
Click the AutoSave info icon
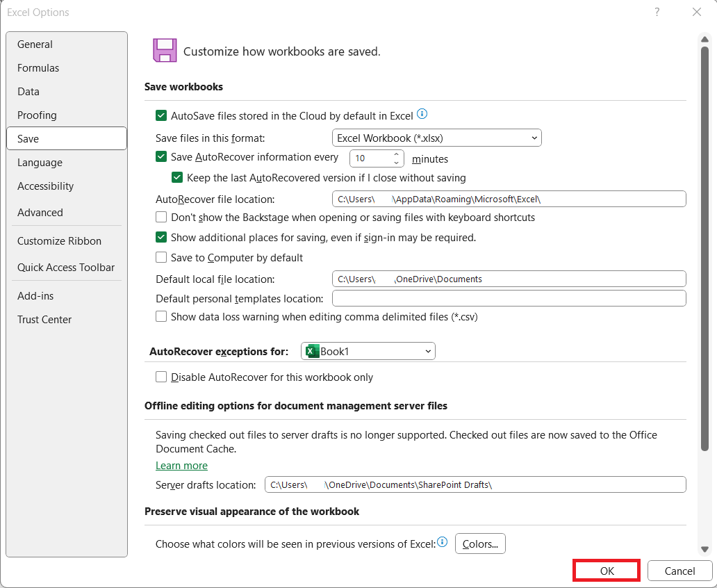pyautogui.click(x=422, y=114)
